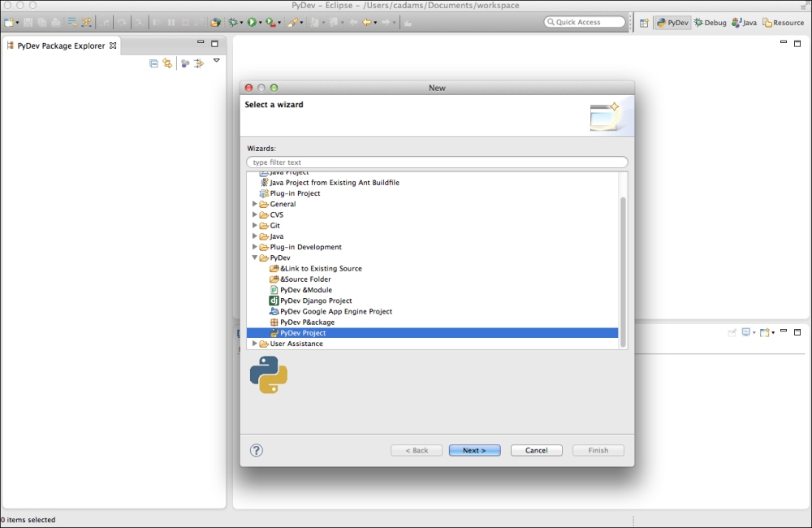Select Java Project from Existing Ant Buildfile
This screenshot has width=812, height=528.
point(330,183)
